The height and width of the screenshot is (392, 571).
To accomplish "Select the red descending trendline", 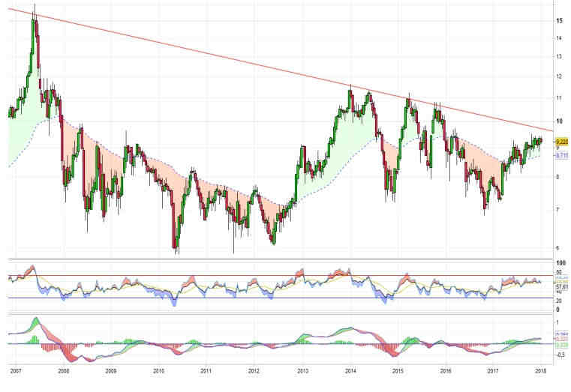I will [281, 70].
